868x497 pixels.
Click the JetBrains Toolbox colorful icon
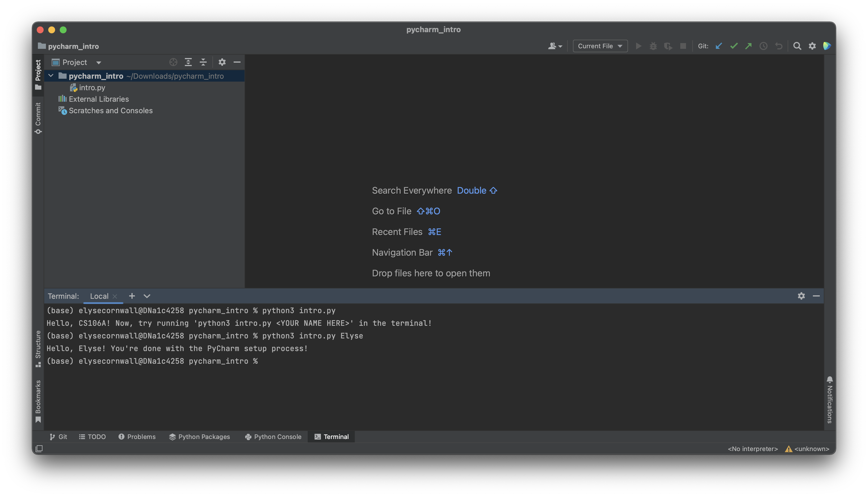827,46
